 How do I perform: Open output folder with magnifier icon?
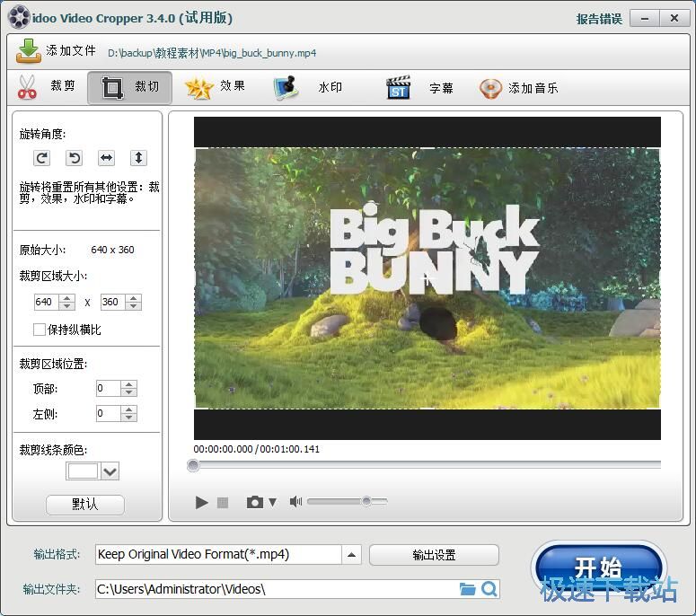click(489, 589)
